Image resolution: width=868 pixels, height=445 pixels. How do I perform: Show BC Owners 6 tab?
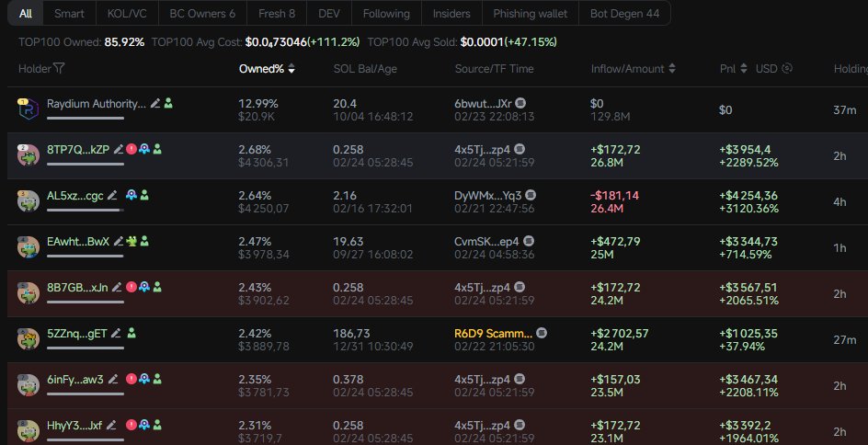point(202,13)
